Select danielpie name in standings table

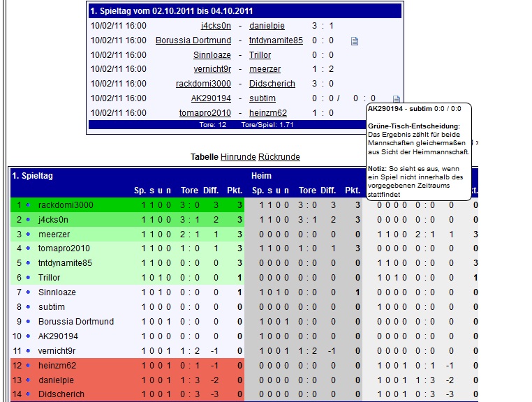pos(56,380)
